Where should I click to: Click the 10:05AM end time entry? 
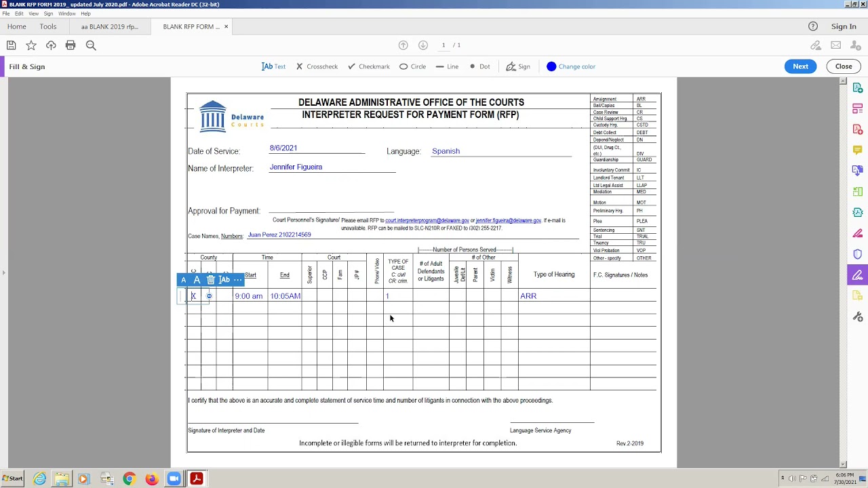(x=285, y=296)
